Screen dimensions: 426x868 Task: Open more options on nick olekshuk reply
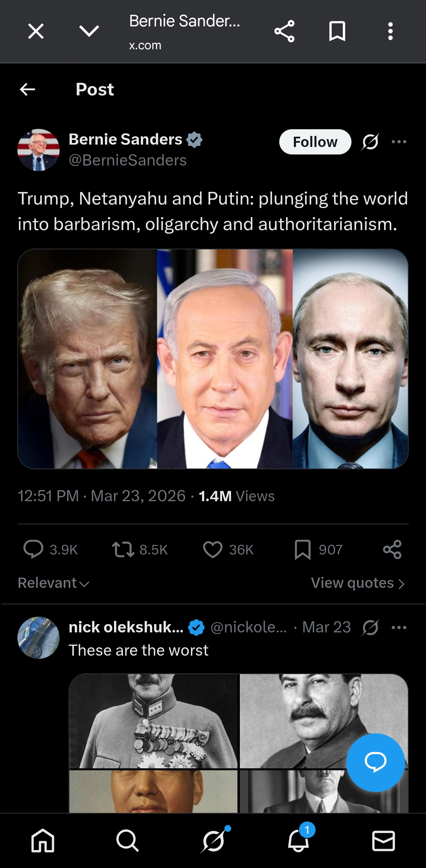(x=399, y=627)
